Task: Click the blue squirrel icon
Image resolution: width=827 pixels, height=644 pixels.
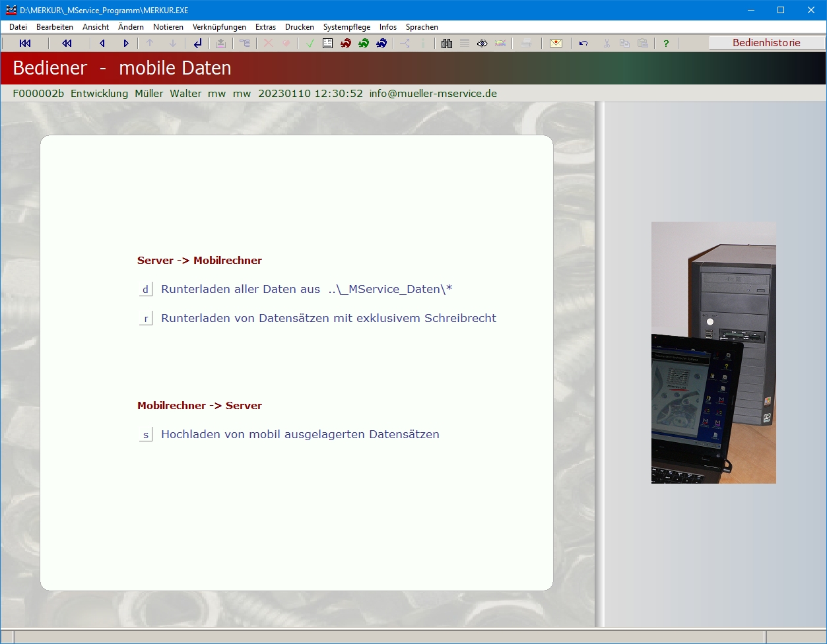Action: click(381, 44)
